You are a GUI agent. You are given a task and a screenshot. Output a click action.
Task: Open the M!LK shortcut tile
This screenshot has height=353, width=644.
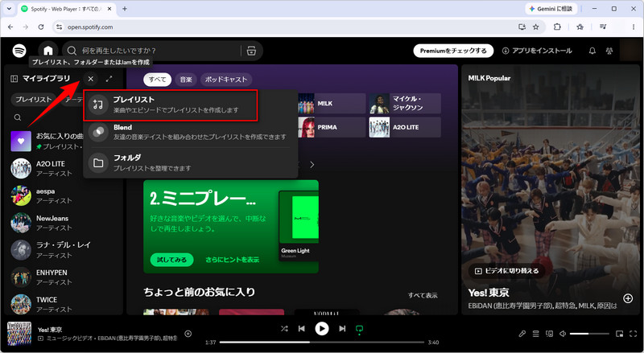pos(332,104)
